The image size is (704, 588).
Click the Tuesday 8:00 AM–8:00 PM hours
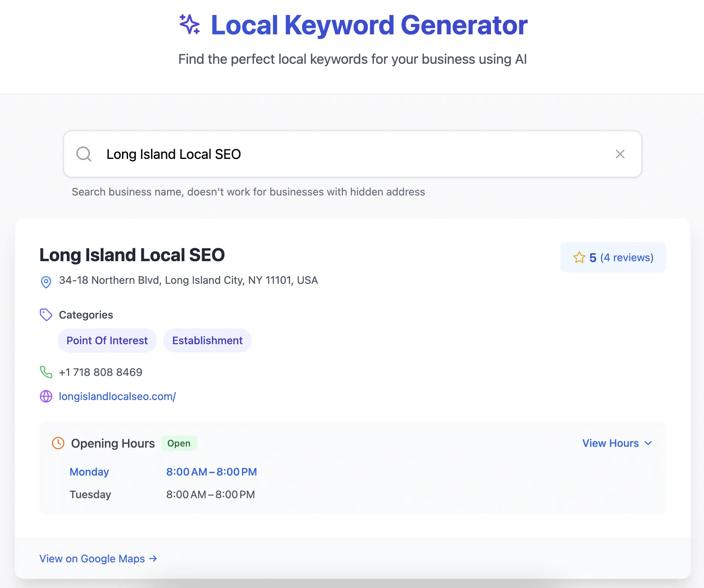210,494
